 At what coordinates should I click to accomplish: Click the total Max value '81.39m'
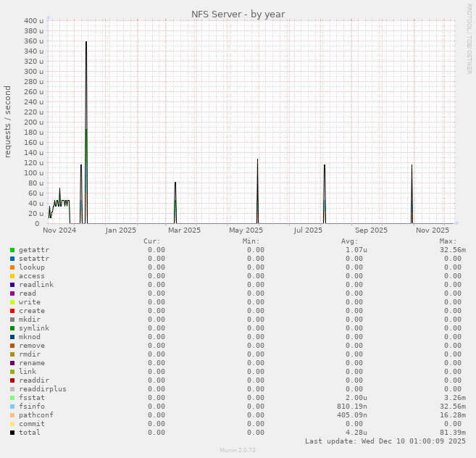click(x=453, y=433)
